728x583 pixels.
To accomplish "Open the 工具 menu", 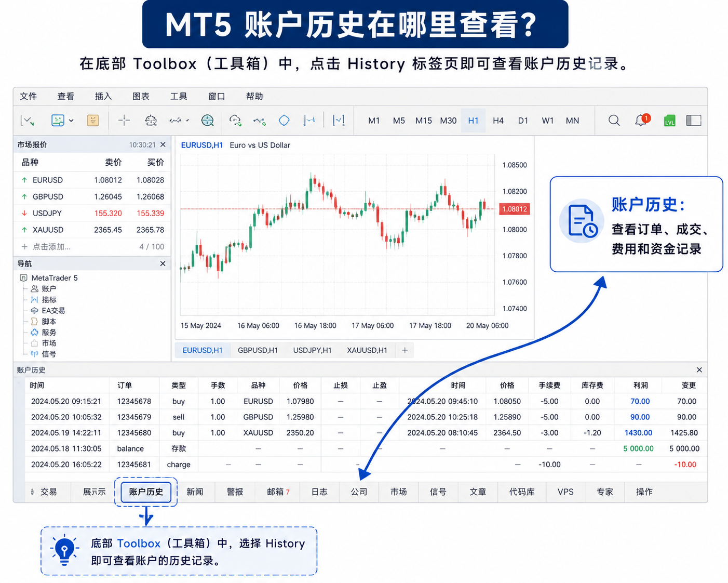I will click(179, 96).
